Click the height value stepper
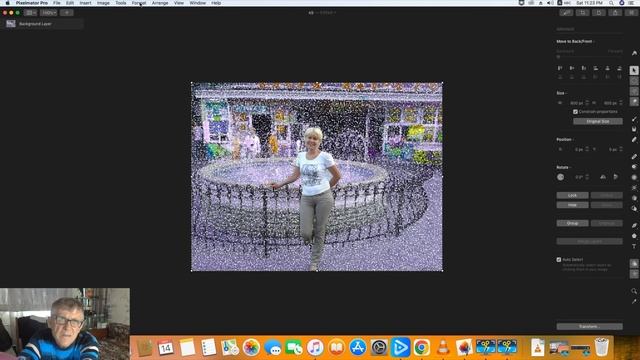This screenshot has width=640, height=360. click(x=621, y=103)
